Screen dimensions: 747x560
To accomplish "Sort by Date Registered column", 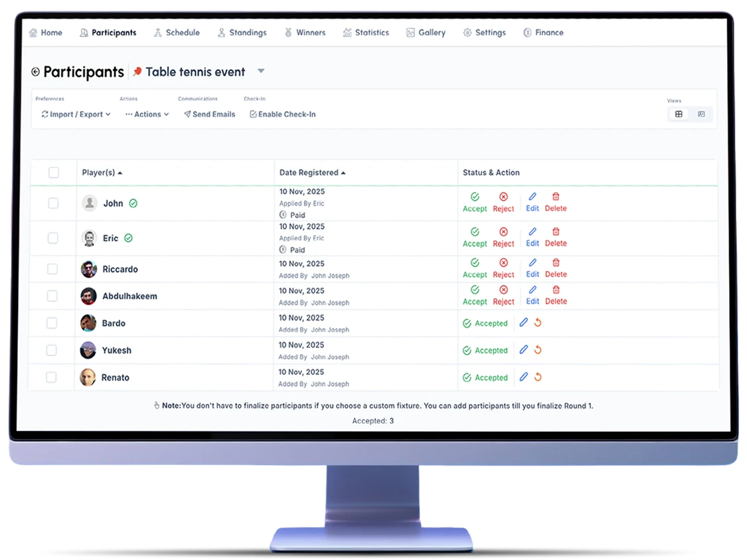I will 312,173.
